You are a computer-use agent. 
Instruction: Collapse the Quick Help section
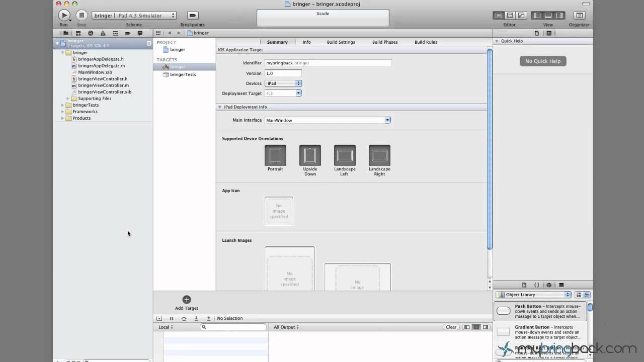(497, 41)
